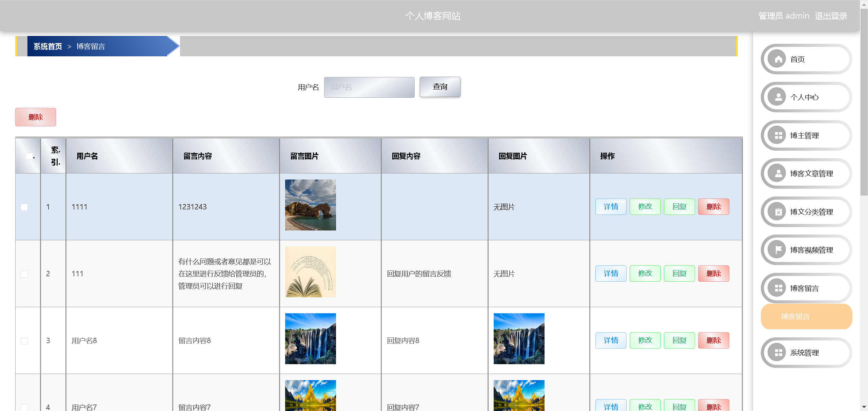Click the 系统管理 grid icon
This screenshot has height=411, width=868.
[x=778, y=353]
